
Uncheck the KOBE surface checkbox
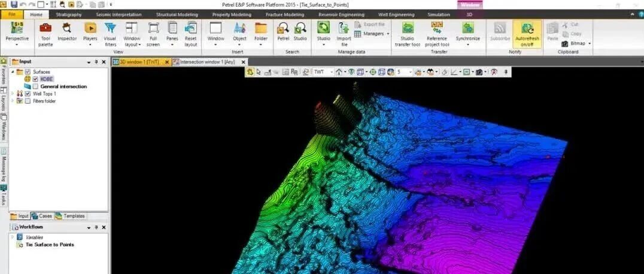[35, 79]
